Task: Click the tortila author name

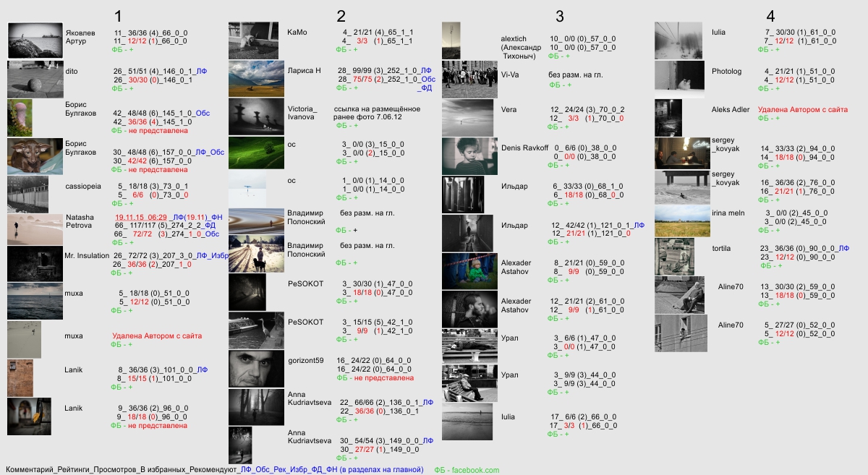Action: [x=723, y=249]
